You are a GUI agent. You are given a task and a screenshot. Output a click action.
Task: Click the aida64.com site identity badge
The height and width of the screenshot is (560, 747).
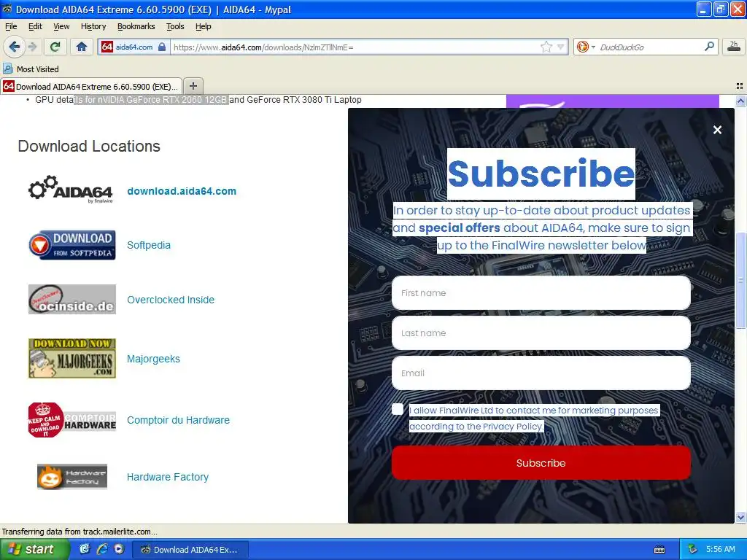click(133, 47)
